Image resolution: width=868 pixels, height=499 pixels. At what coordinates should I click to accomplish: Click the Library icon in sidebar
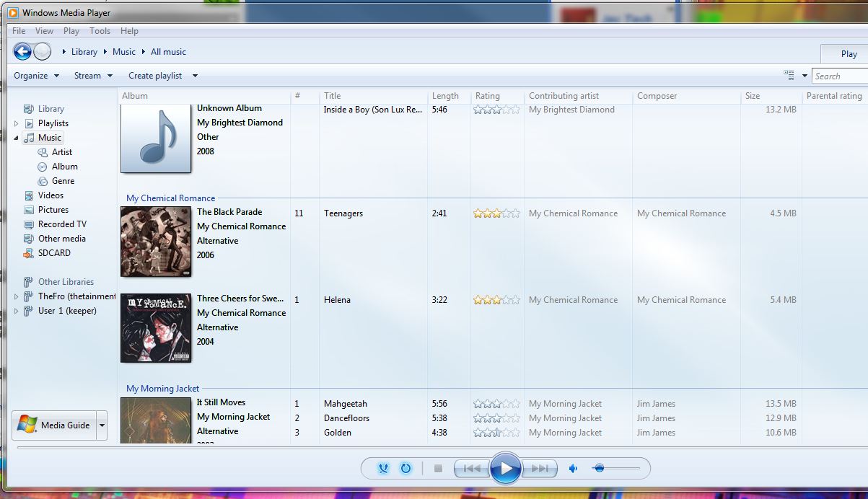click(x=29, y=109)
